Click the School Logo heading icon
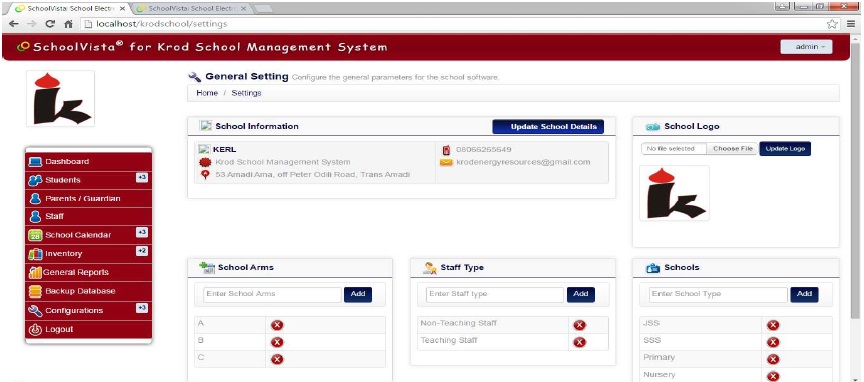Image resolution: width=864 pixels, height=382 pixels. (653, 127)
